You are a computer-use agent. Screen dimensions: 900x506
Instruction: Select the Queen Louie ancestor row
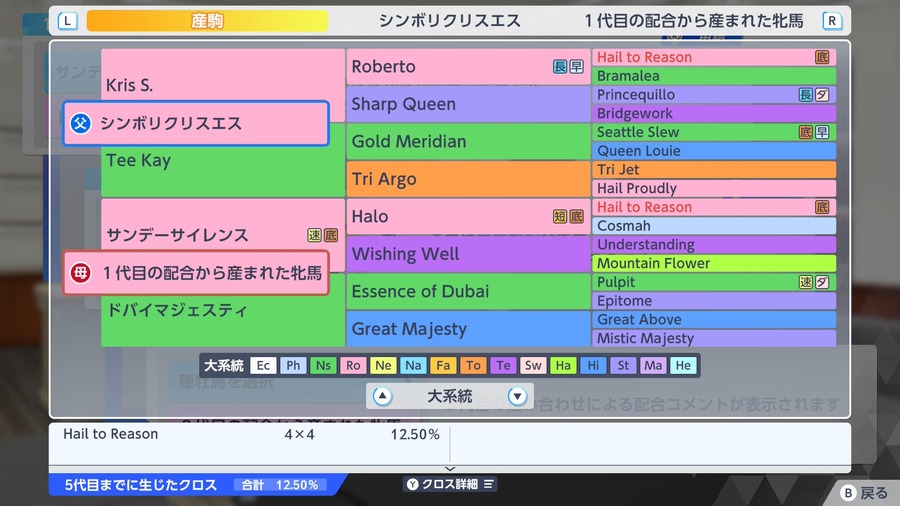coord(714,151)
